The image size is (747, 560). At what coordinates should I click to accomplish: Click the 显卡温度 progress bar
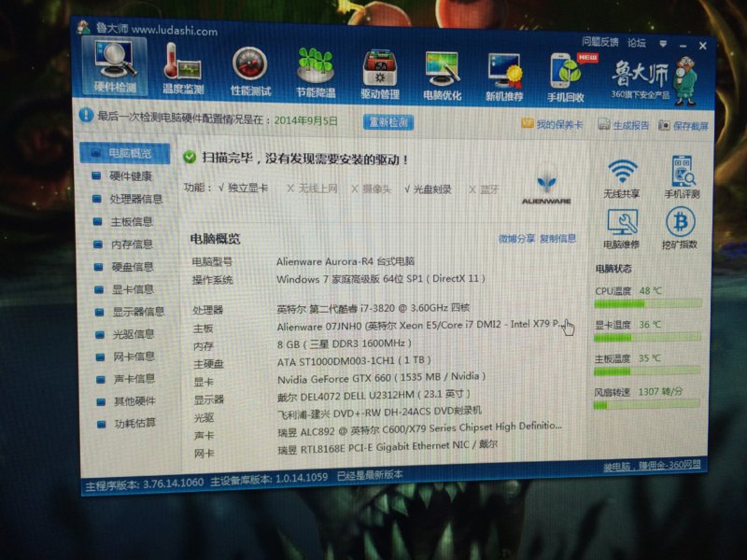click(647, 337)
